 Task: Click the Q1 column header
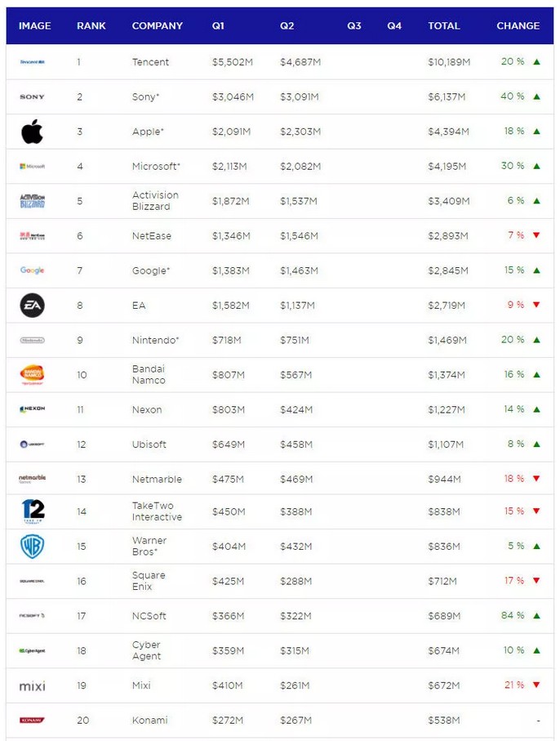[x=218, y=26]
